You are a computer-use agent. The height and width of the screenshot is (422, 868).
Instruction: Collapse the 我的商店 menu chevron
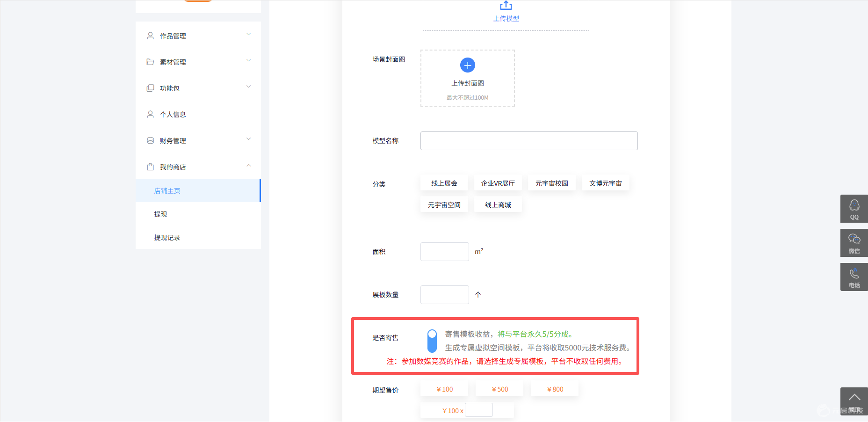[x=249, y=165]
